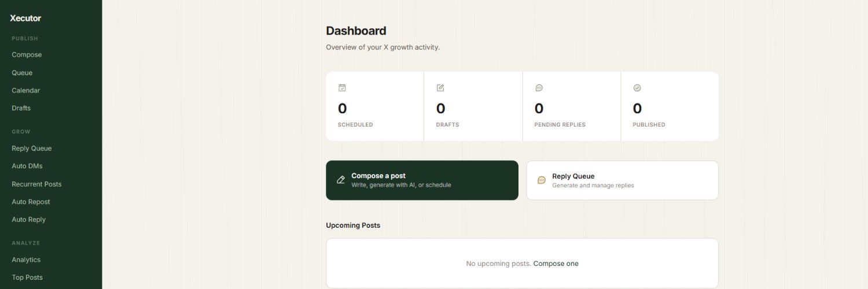Image resolution: width=868 pixels, height=289 pixels.
Task: Open the Reply Queue card
Action: [x=622, y=180]
